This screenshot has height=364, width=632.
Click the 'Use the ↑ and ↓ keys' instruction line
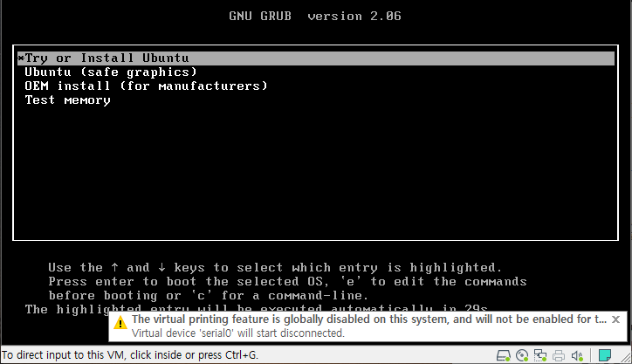click(x=275, y=268)
